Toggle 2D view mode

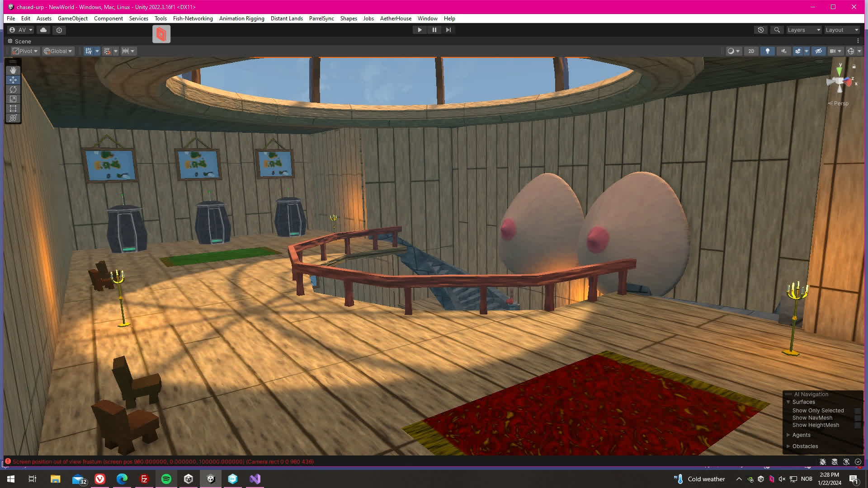coord(751,51)
